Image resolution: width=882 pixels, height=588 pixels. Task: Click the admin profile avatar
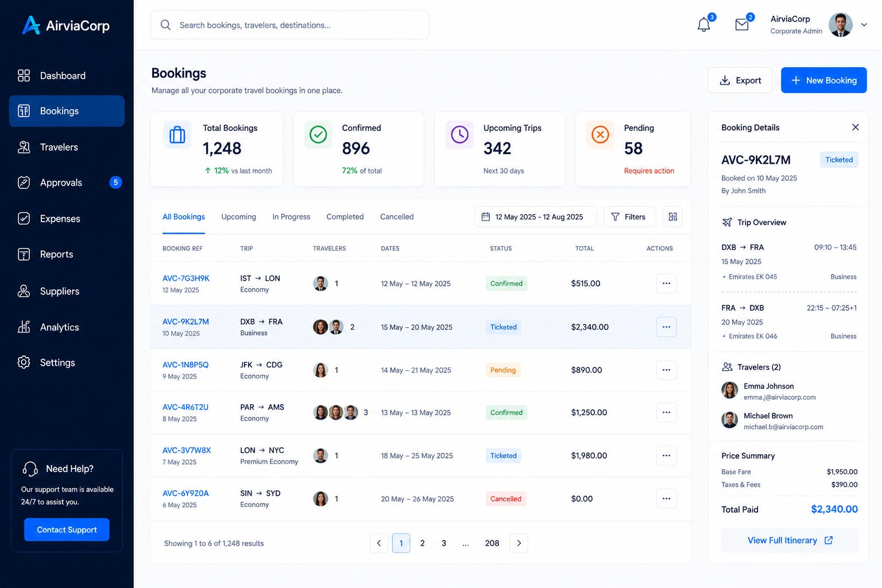(x=841, y=25)
